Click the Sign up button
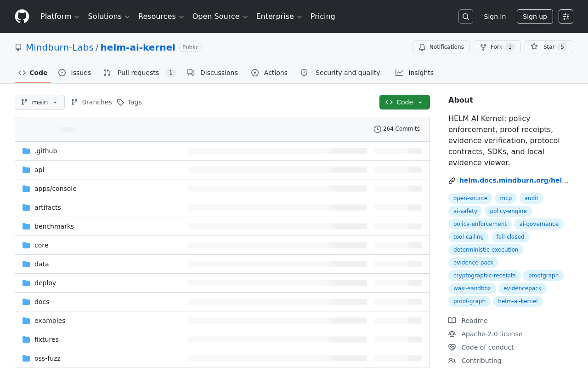 coord(535,17)
